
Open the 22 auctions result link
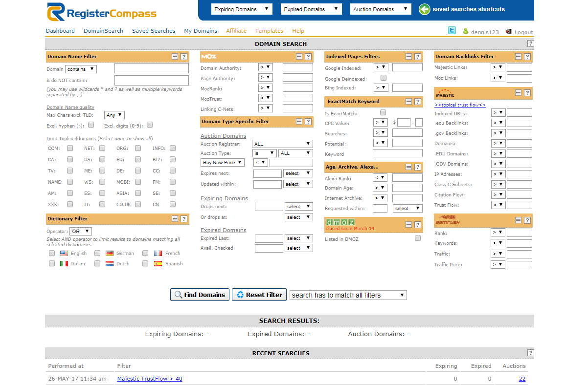(x=522, y=379)
